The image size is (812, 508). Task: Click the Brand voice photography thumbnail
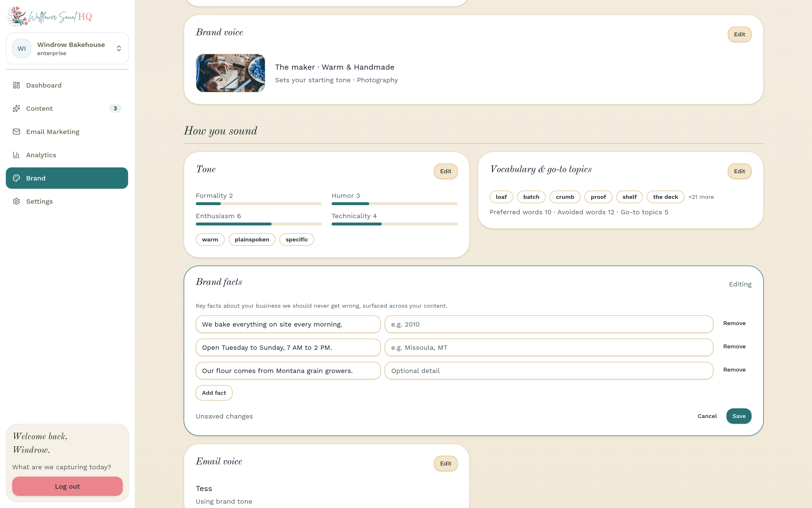coord(231,73)
